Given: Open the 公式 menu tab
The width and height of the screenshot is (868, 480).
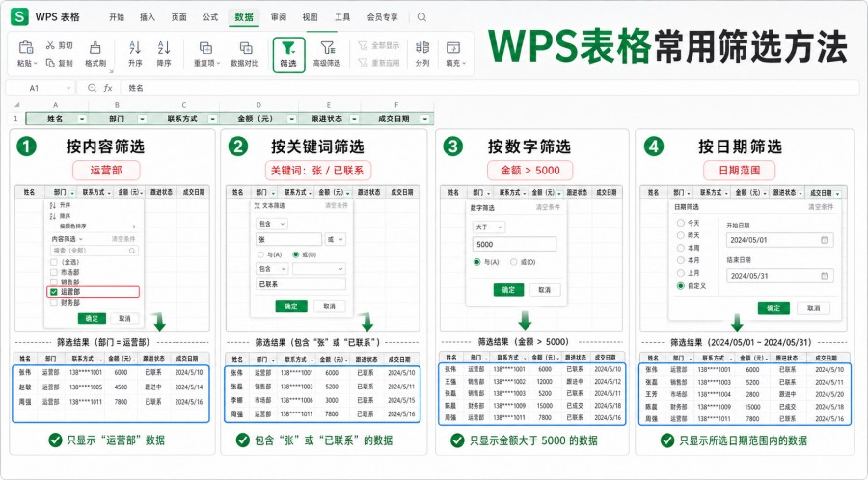Looking at the screenshot, I should pyautogui.click(x=210, y=17).
